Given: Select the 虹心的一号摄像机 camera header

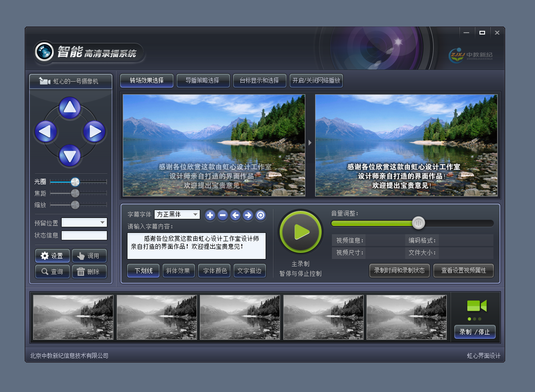Looking at the screenshot, I should tap(70, 81).
